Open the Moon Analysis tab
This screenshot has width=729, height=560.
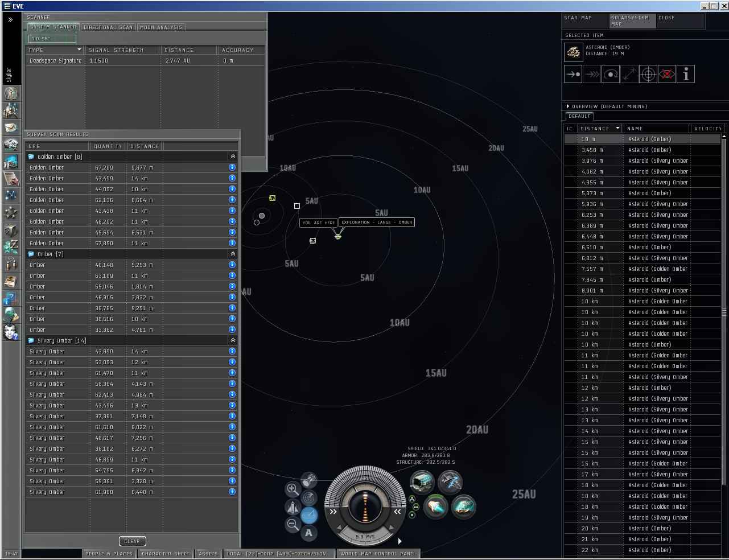(x=161, y=27)
